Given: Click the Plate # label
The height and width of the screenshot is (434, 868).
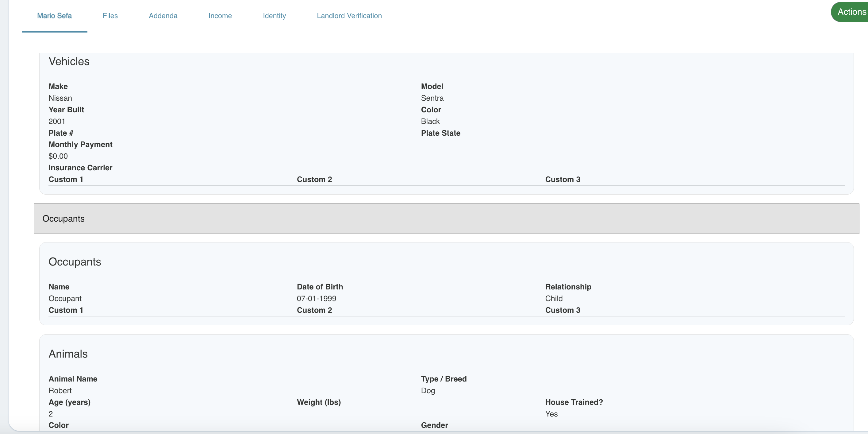Looking at the screenshot, I should [x=61, y=133].
